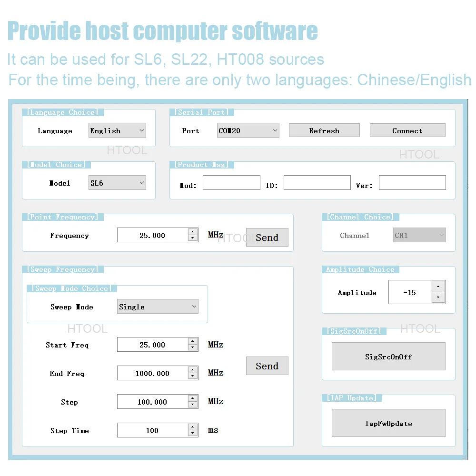Click the Connect button
This screenshot has width=476, height=476.
coord(407,130)
